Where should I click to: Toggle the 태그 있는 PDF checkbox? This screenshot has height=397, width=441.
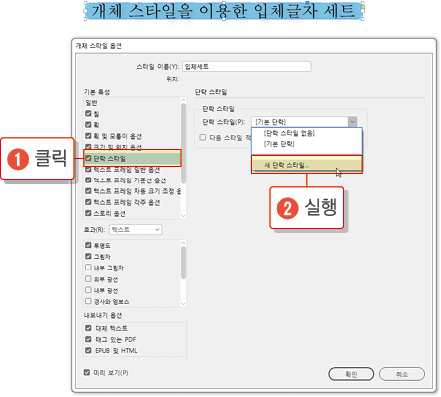click(88, 339)
